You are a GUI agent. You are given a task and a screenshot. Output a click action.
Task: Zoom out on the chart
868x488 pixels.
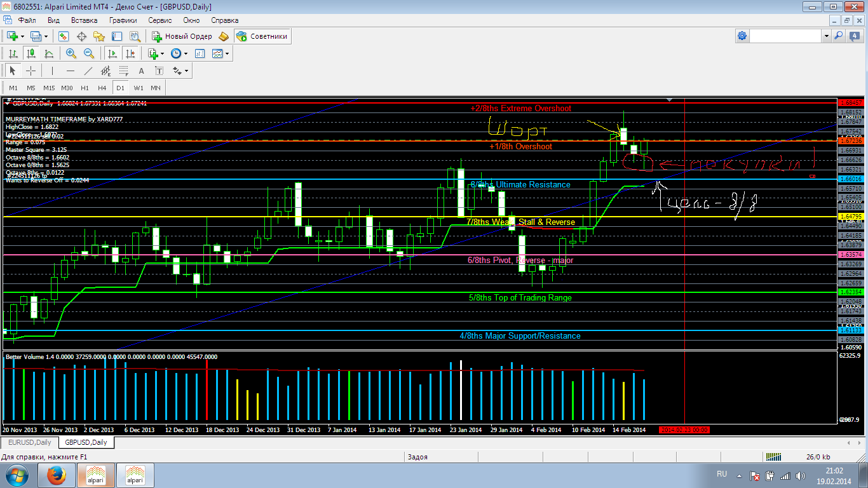pyautogui.click(x=88, y=54)
